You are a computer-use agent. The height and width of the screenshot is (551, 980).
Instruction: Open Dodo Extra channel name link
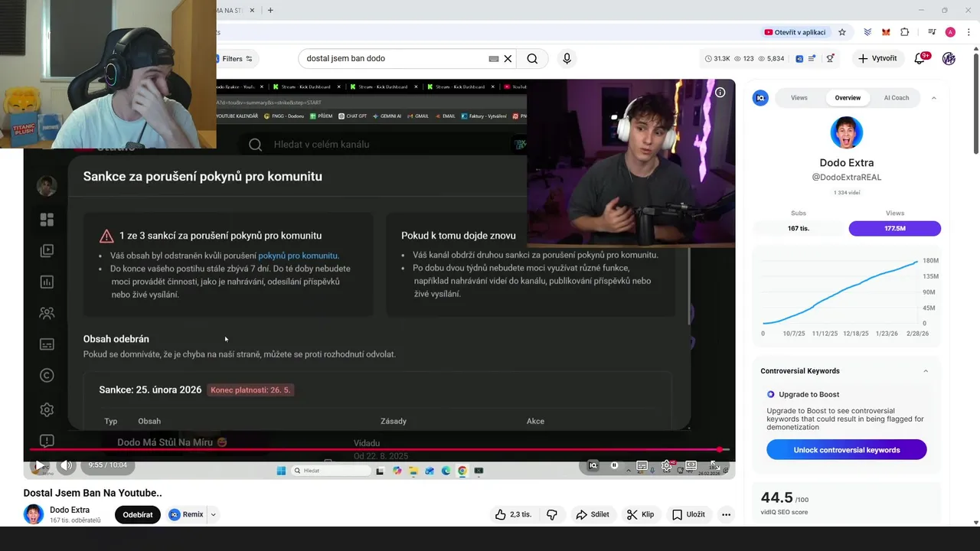click(x=70, y=510)
